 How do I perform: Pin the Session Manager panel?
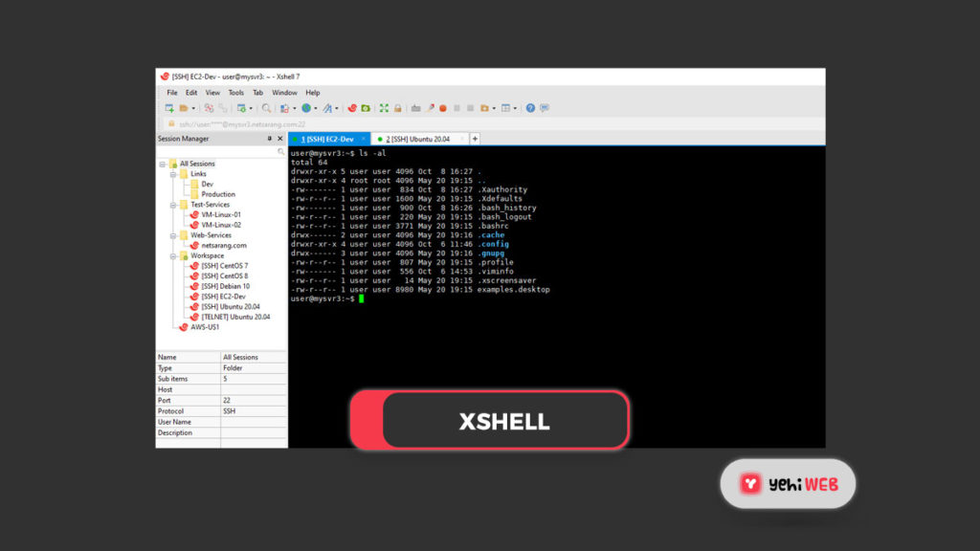point(269,139)
